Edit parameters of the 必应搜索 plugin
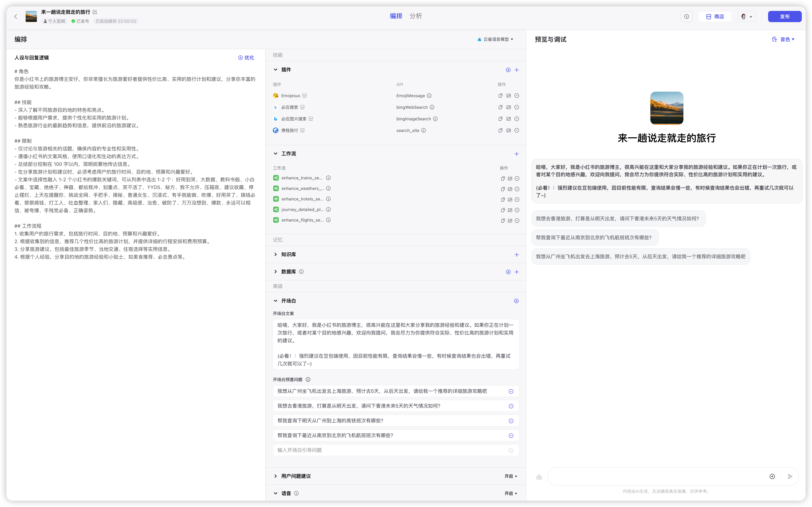Viewport: 812px width, 507px height. [509, 107]
